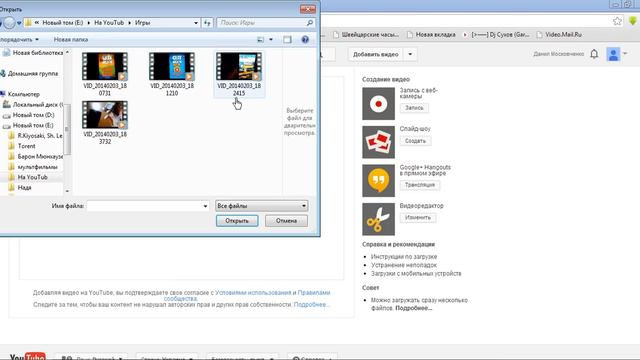Open Швейцарские часы bookmark
640x360 pixels.
click(x=366, y=35)
